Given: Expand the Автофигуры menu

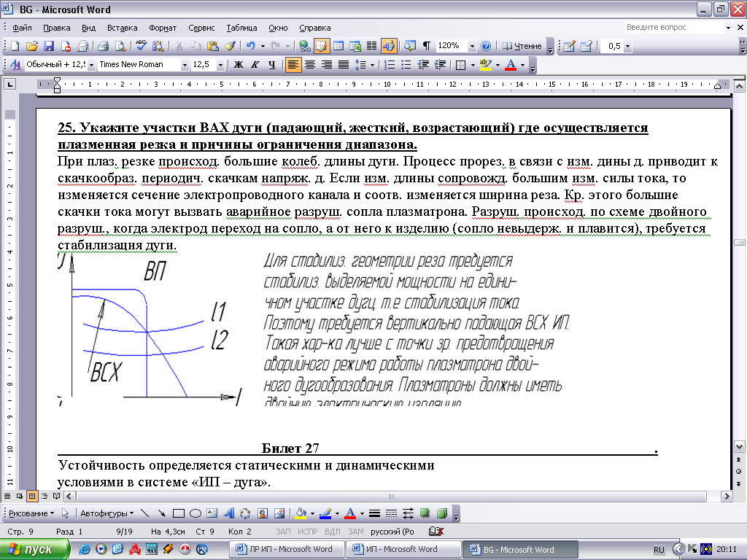Looking at the screenshot, I should (107, 513).
